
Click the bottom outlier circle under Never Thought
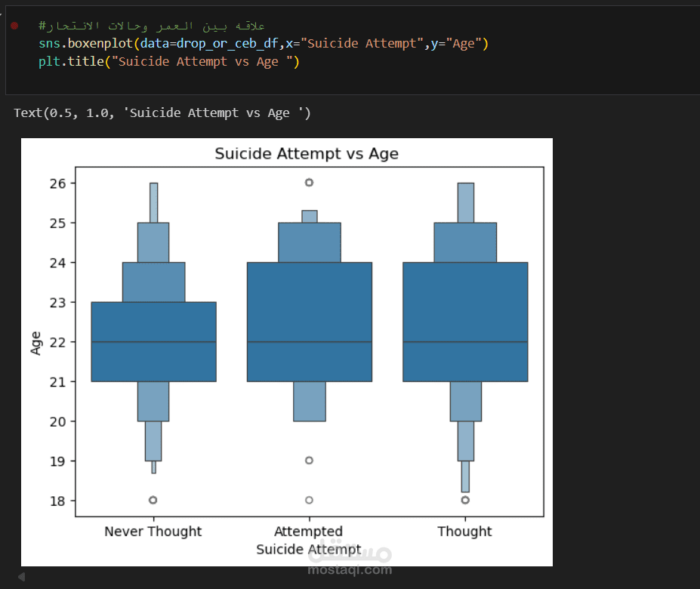(153, 500)
